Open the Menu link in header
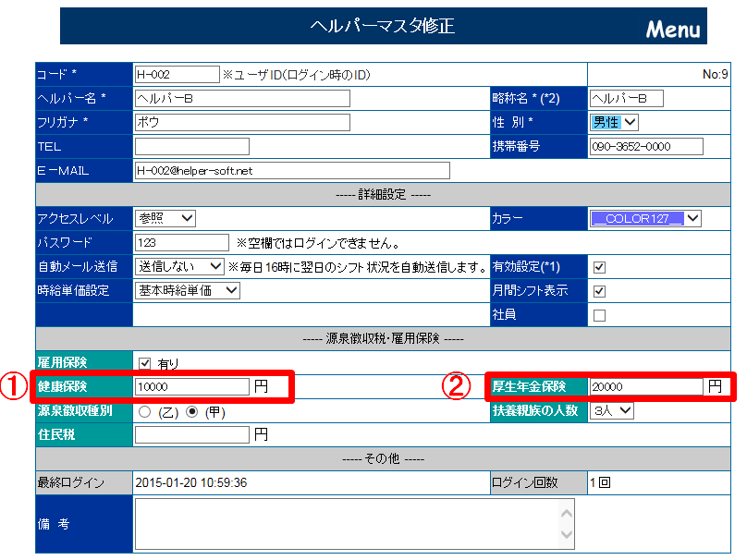Image resolution: width=747 pixels, height=560 pixels. [x=672, y=29]
